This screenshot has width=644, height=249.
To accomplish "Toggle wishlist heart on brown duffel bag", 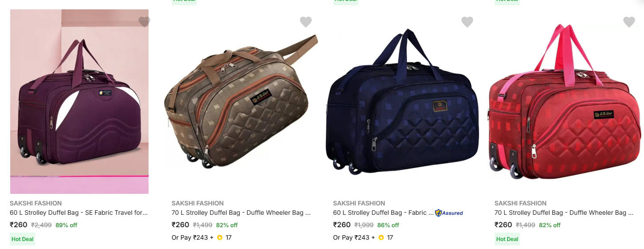I will click(306, 21).
